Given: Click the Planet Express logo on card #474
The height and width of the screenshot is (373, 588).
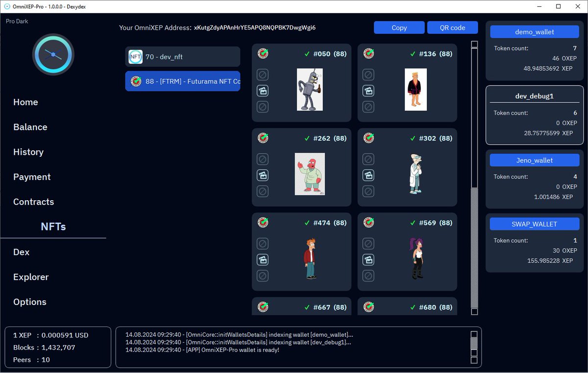Looking at the screenshot, I should (263, 223).
